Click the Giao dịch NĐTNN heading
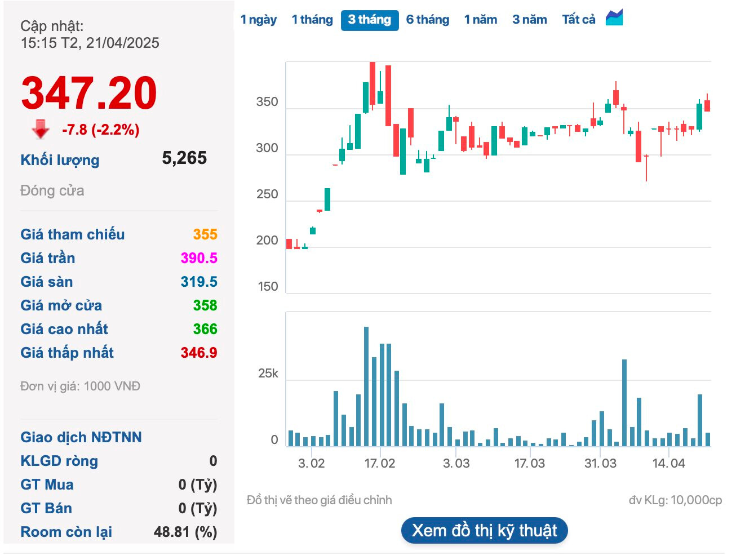The width and height of the screenshot is (745, 560). 81,437
